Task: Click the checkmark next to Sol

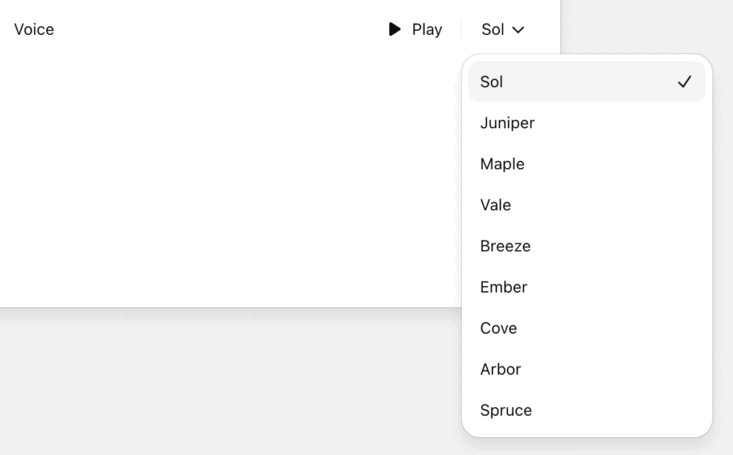Action: (x=684, y=82)
